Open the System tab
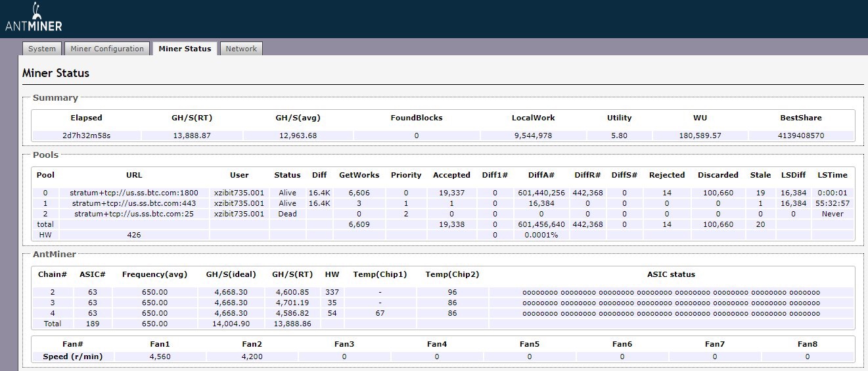This screenshot has height=371, width=868. pos(42,49)
